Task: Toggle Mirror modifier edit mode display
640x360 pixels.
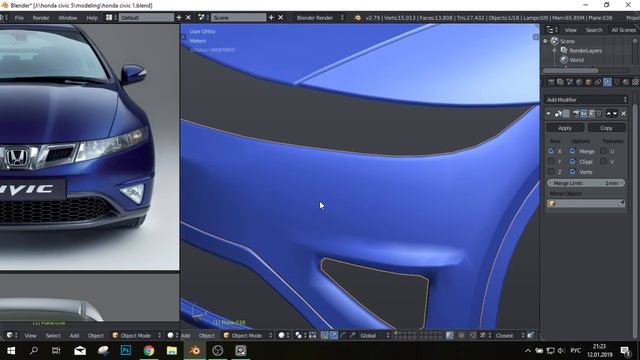Action: (591, 113)
